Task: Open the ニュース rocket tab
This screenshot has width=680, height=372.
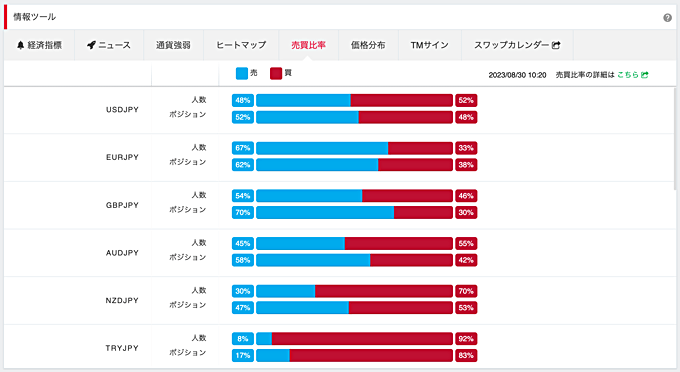Action: pos(109,45)
